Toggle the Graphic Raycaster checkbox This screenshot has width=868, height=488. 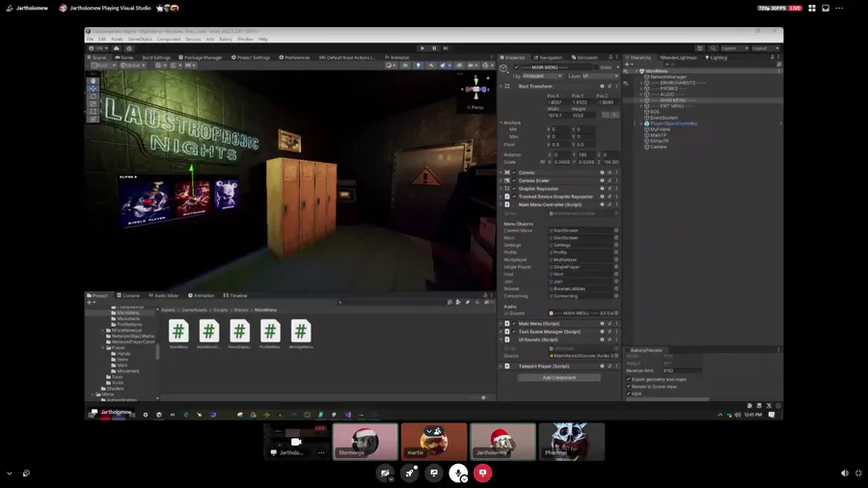click(514, 189)
